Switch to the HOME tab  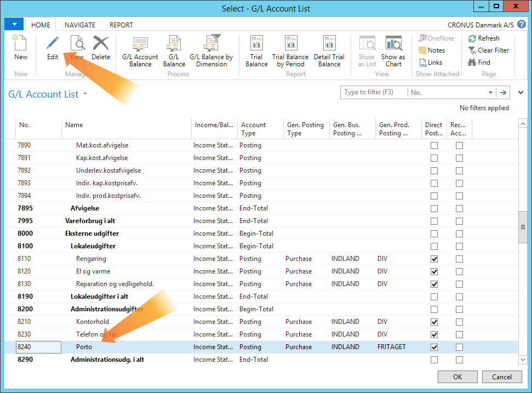[41, 25]
